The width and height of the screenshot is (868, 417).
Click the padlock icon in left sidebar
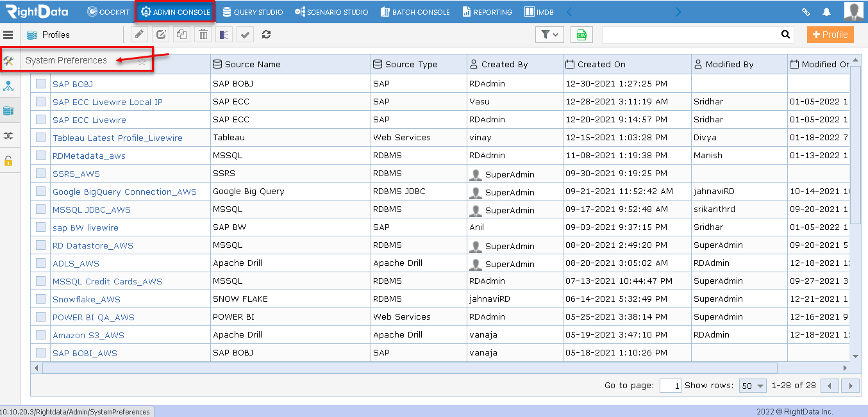pyautogui.click(x=8, y=160)
